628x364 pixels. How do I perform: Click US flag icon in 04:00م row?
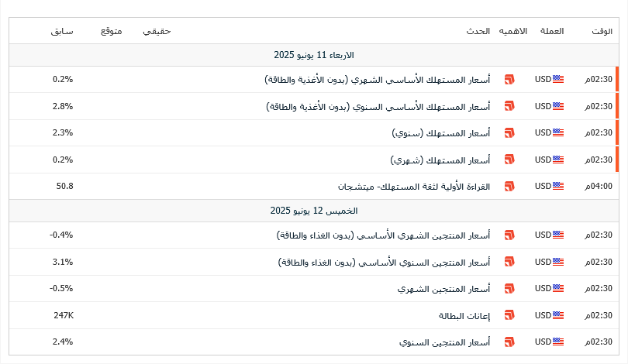coord(558,187)
